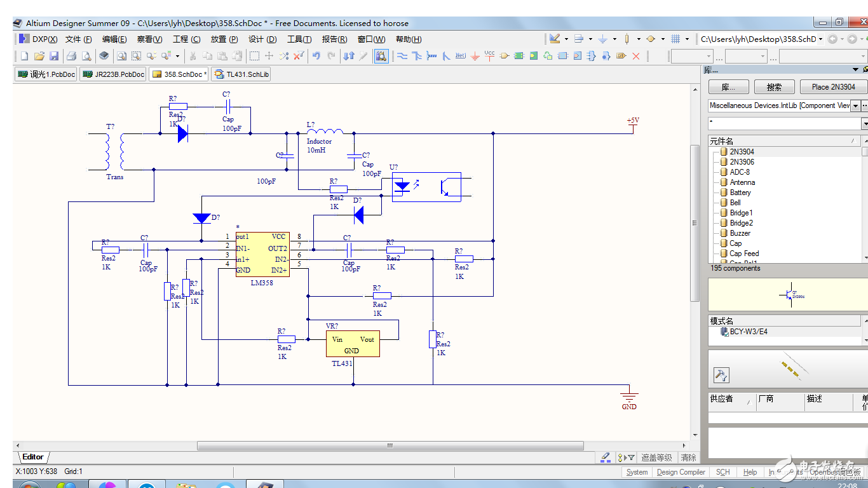Select the Editor tab at bottom
Screen dimensions: 868x488
point(33,457)
